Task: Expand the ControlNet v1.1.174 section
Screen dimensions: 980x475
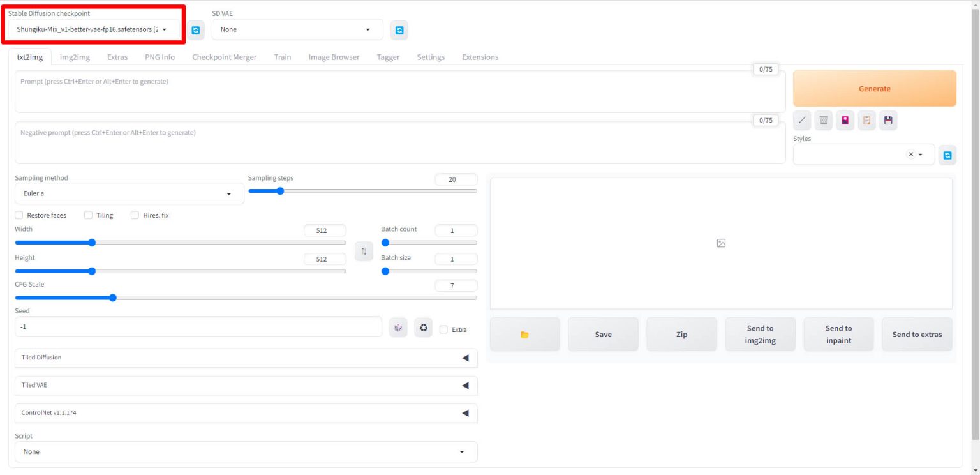Action: [x=246, y=413]
